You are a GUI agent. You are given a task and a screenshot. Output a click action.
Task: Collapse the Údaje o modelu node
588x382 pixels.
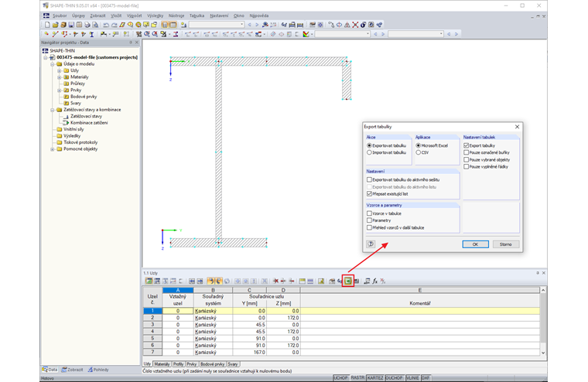point(53,64)
